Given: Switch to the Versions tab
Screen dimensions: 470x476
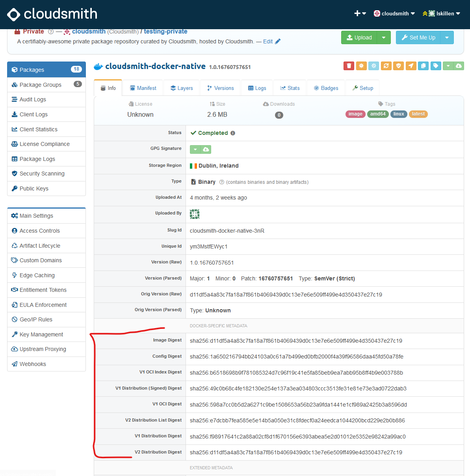Looking at the screenshot, I should (220, 88).
